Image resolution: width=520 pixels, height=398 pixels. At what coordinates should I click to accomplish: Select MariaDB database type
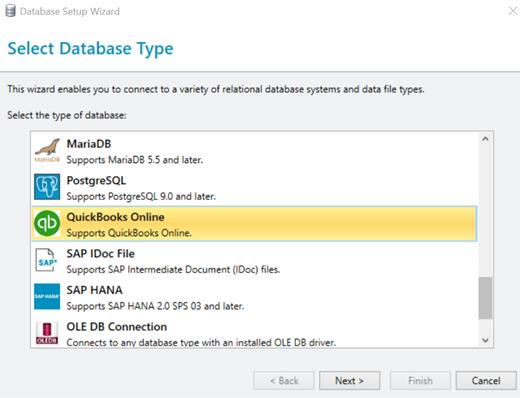[254, 151]
